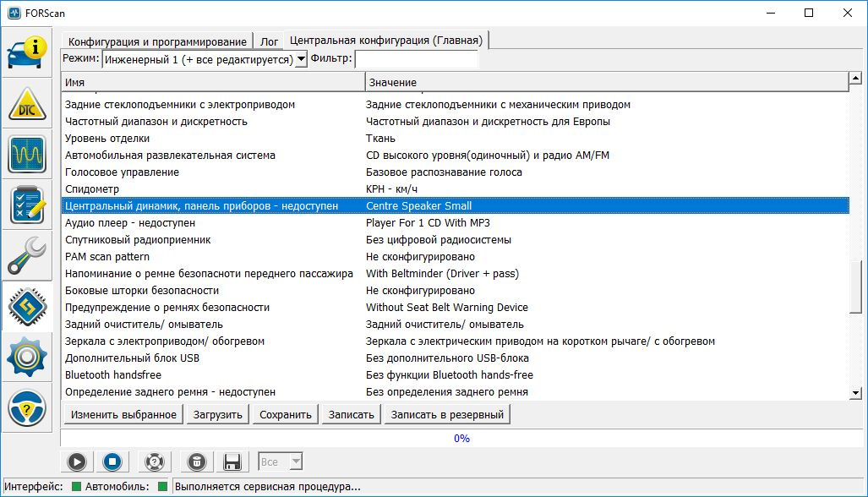Open the help steering wheel section
868x497 pixels.
pos(26,408)
